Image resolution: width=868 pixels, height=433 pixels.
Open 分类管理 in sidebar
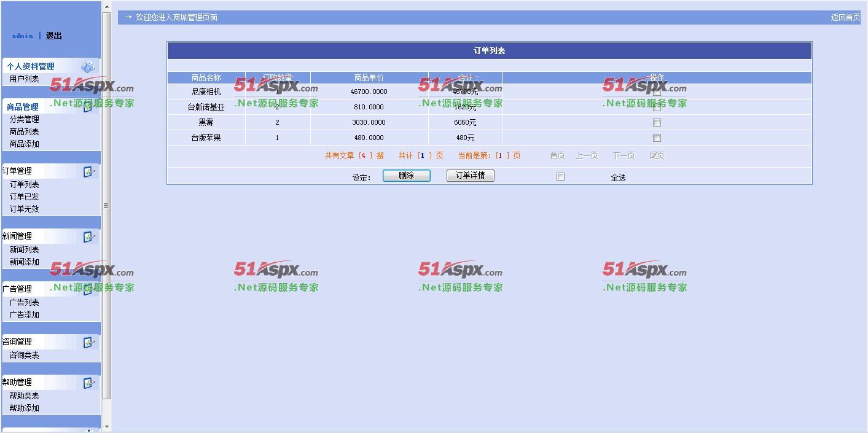point(25,119)
